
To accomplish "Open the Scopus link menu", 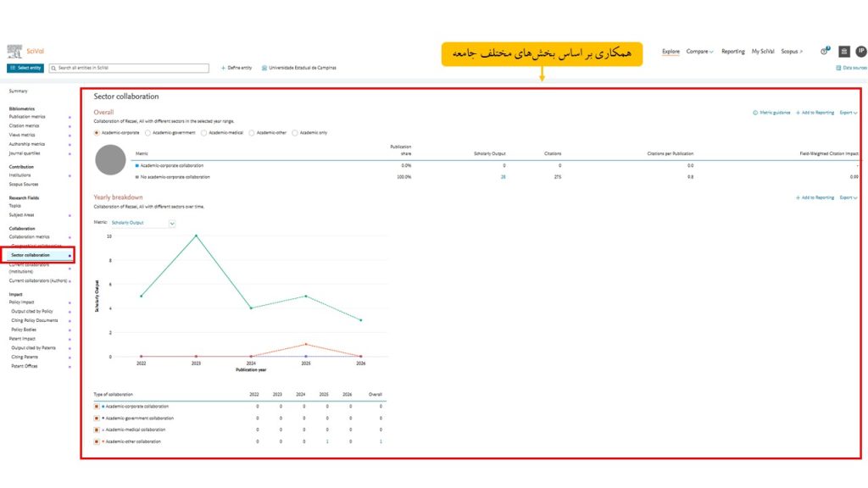I will point(792,52).
